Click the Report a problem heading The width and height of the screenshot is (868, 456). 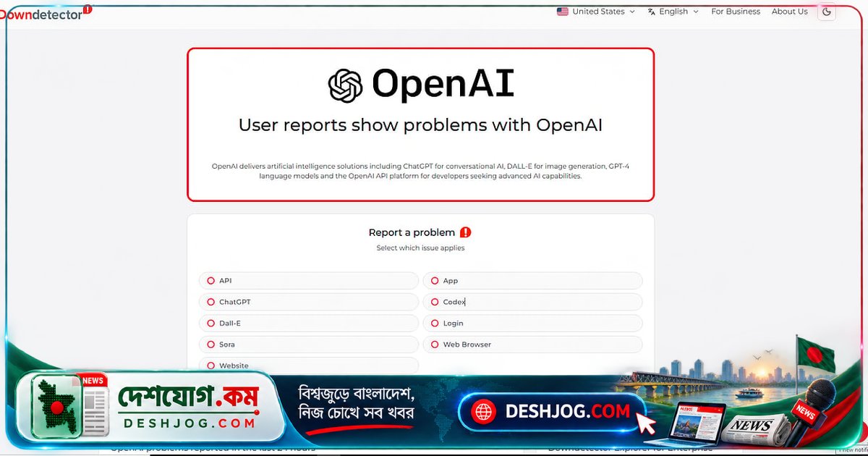(x=412, y=232)
